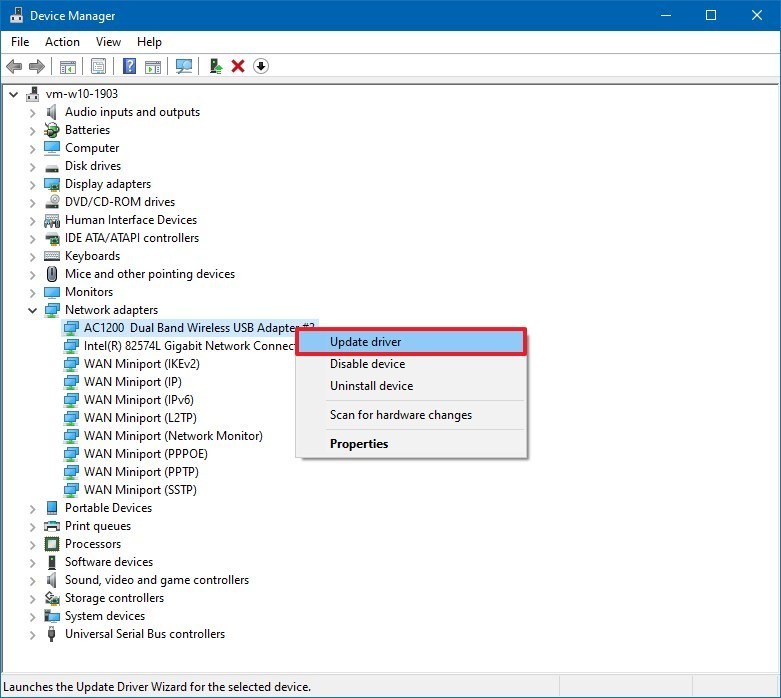Viewport: 781px width, 698px height.
Task: Expand the Universal Serial Bus controllers node
Action: [x=32, y=634]
